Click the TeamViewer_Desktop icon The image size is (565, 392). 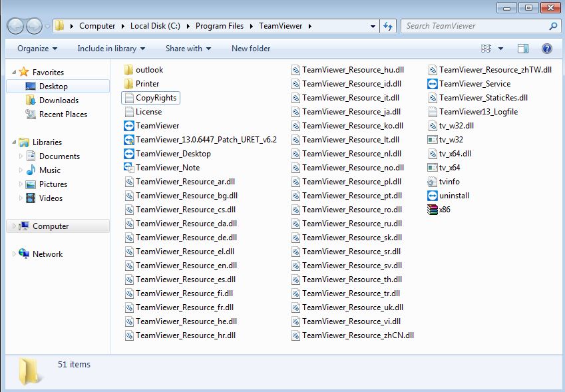128,154
